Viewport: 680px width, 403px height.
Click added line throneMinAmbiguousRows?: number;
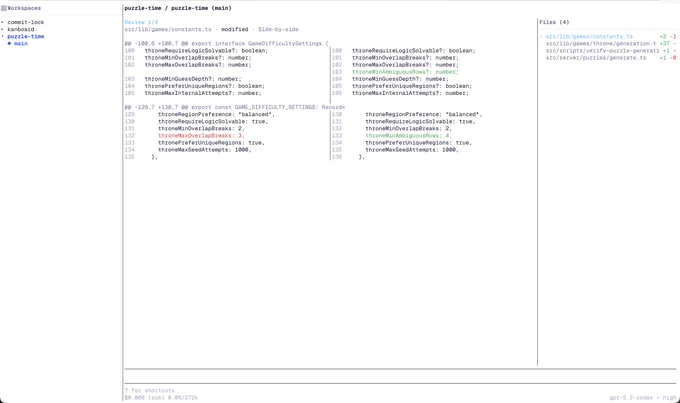click(x=405, y=72)
